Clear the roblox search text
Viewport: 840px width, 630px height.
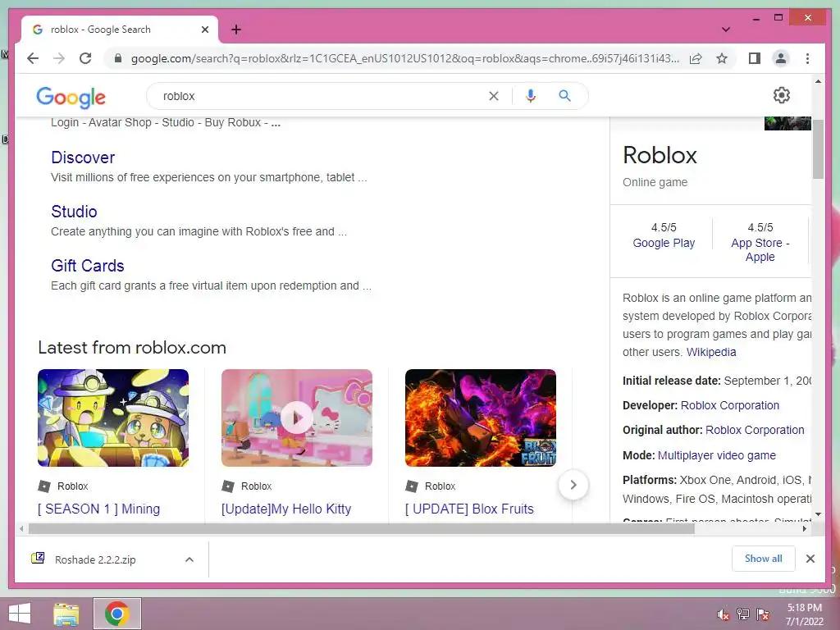tap(493, 96)
